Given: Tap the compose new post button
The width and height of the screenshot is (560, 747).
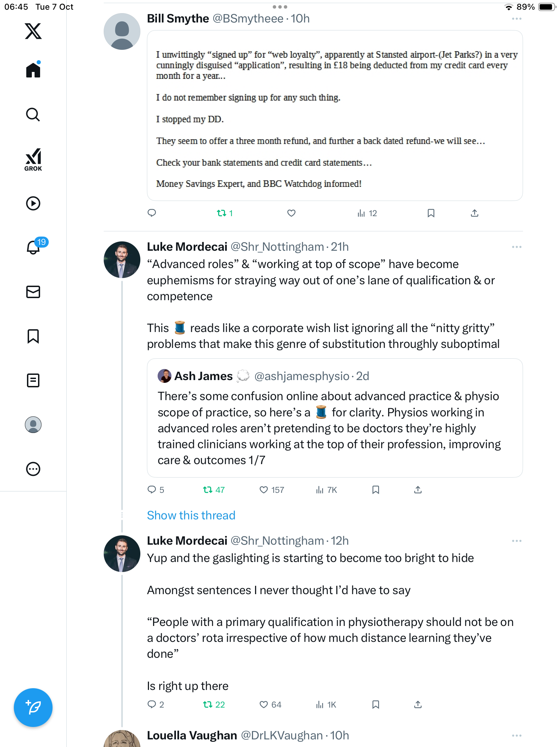Looking at the screenshot, I should click(33, 708).
